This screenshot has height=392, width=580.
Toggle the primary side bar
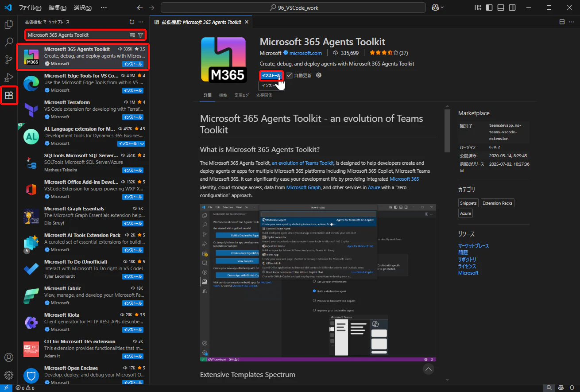pyautogui.click(x=489, y=8)
